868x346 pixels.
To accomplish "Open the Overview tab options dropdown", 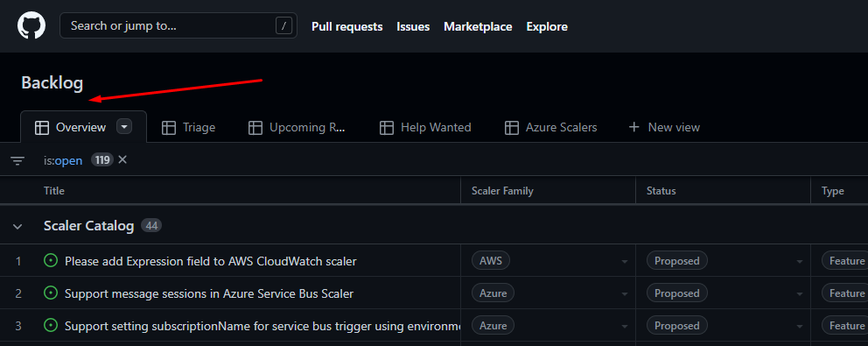I will (x=124, y=127).
